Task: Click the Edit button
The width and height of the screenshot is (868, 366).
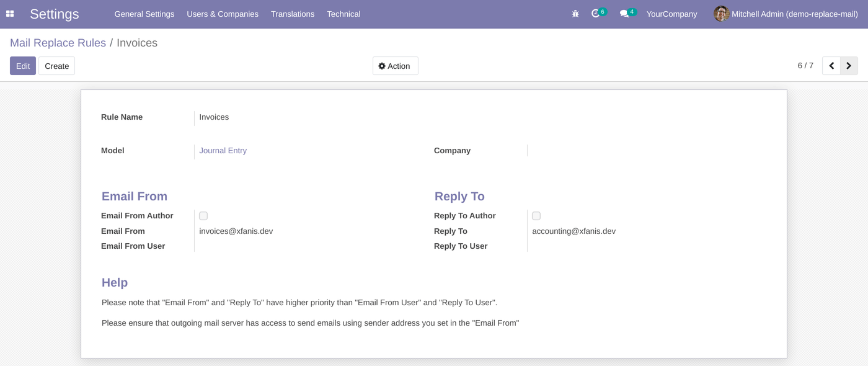Action: [22, 66]
